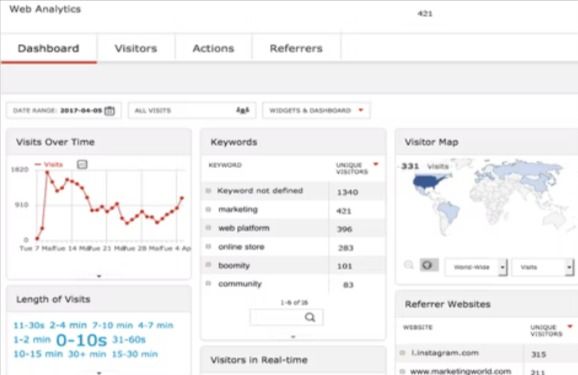Screen dimensions: 578x375
Task: Click the keyword search magnifier icon
Action: point(310,317)
